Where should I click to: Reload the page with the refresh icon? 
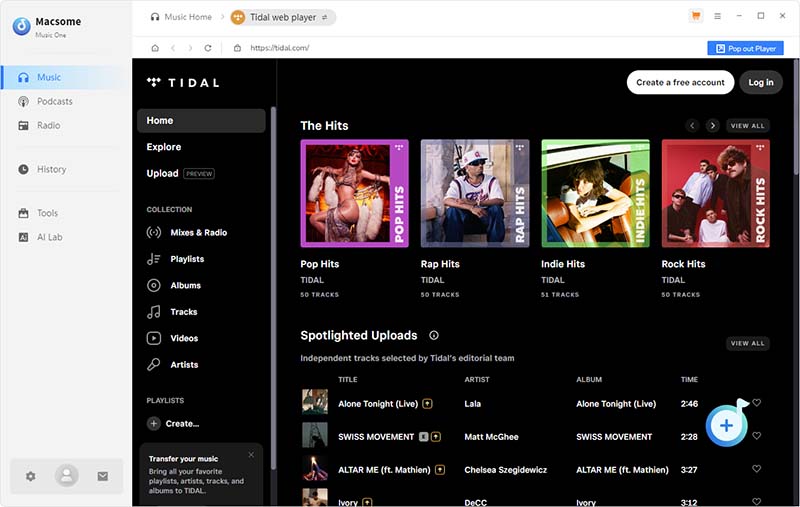tap(208, 48)
